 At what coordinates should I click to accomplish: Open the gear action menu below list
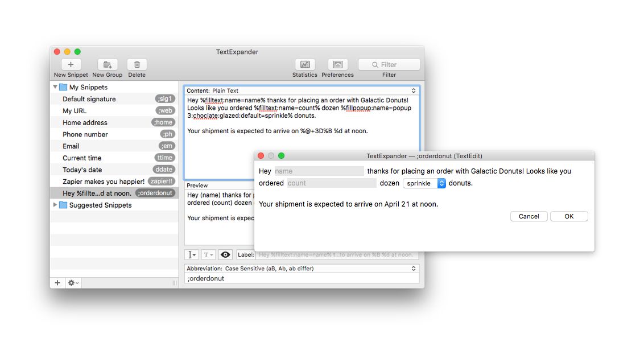click(x=73, y=283)
